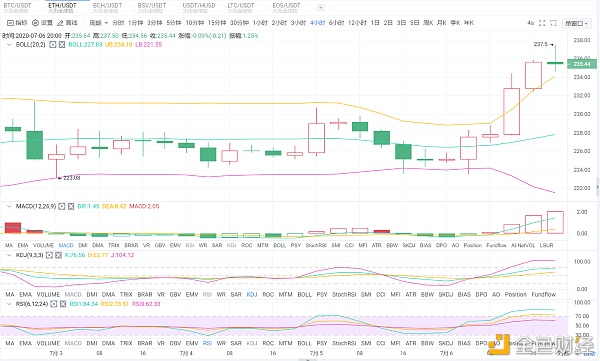Select the 30分钟 interval
600x361 pixels.
[x=239, y=23]
